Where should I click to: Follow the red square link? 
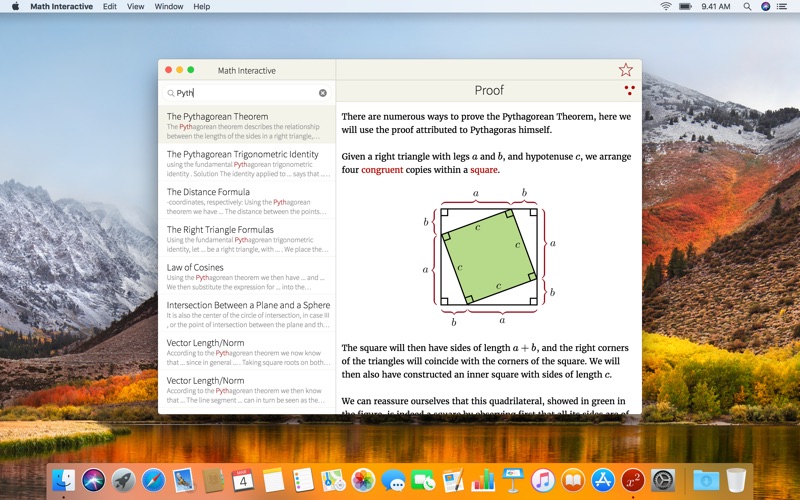point(484,170)
